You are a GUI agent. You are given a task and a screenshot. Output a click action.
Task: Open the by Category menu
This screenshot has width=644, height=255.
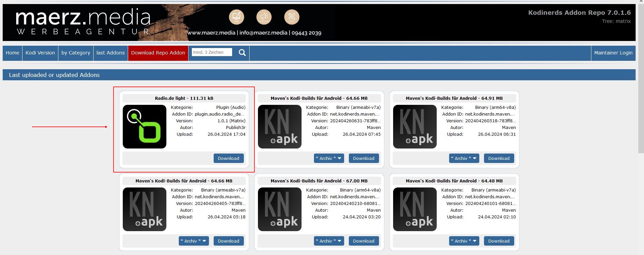click(76, 53)
